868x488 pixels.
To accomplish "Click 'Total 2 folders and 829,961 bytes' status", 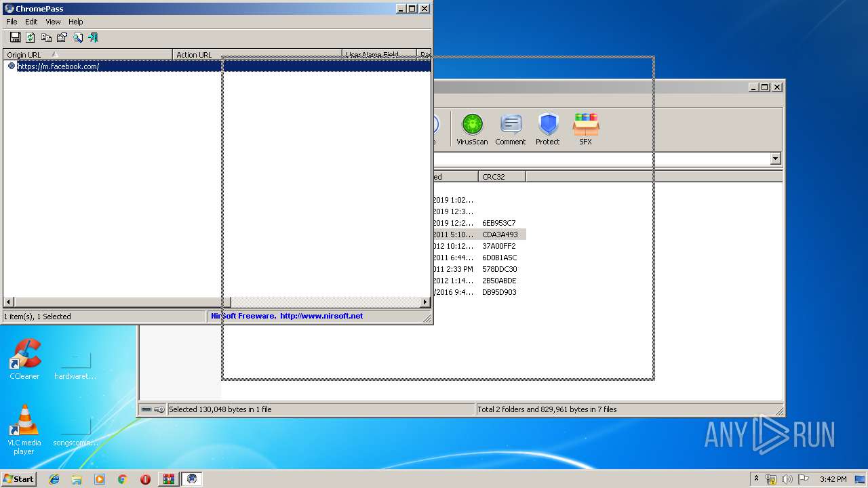I will [547, 409].
